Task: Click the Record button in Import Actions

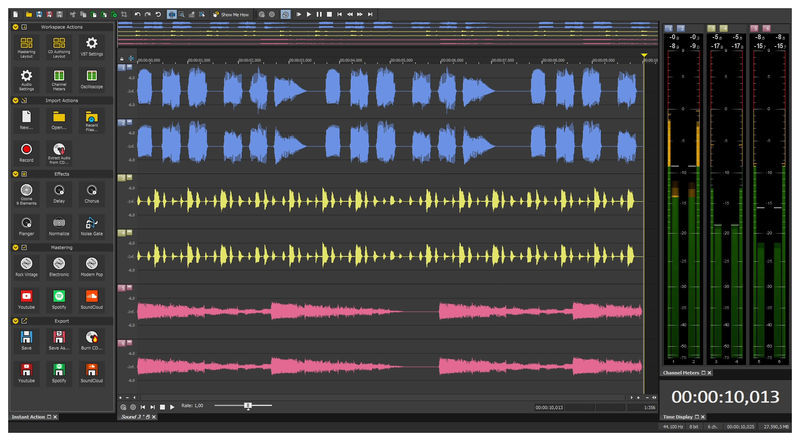Action: [x=26, y=150]
